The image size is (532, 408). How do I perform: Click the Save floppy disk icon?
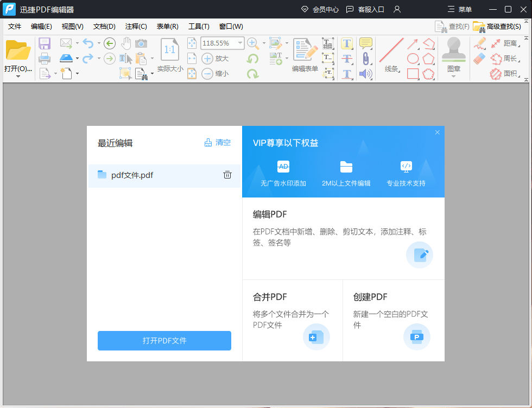click(x=45, y=44)
